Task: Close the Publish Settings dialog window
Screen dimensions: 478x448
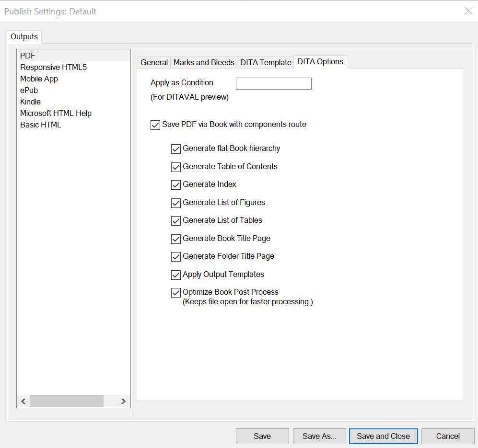Action: pyautogui.click(x=468, y=11)
